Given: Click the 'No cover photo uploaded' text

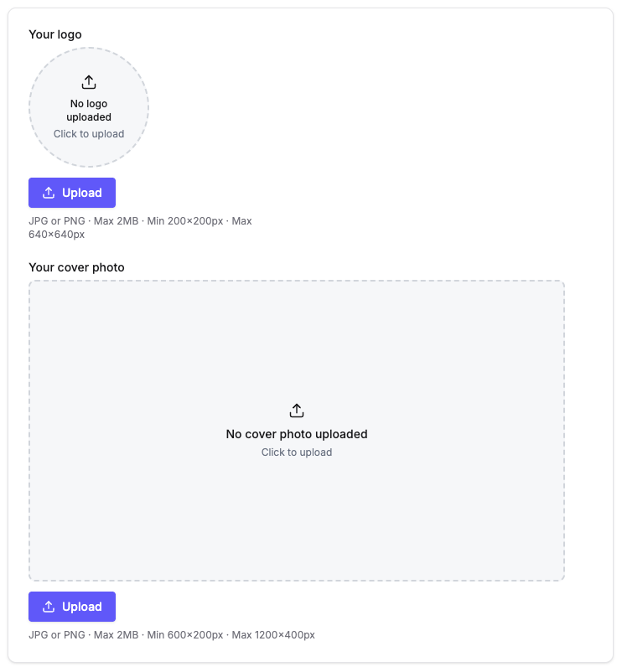Looking at the screenshot, I should tap(297, 434).
